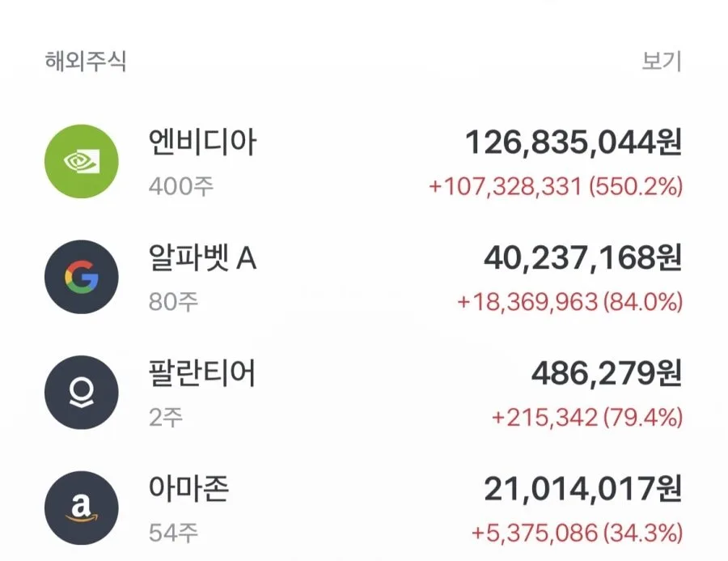Tap Amazon profit +5,375,086 (34.3%)
This screenshot has width=728, height=561.
coord(577,533)
